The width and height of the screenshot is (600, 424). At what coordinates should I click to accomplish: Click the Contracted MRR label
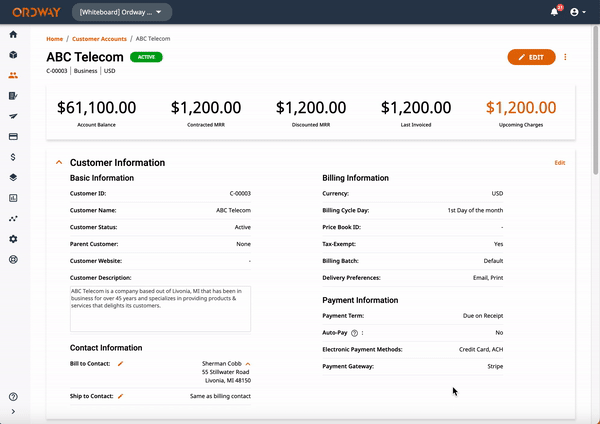coord(206,125)
